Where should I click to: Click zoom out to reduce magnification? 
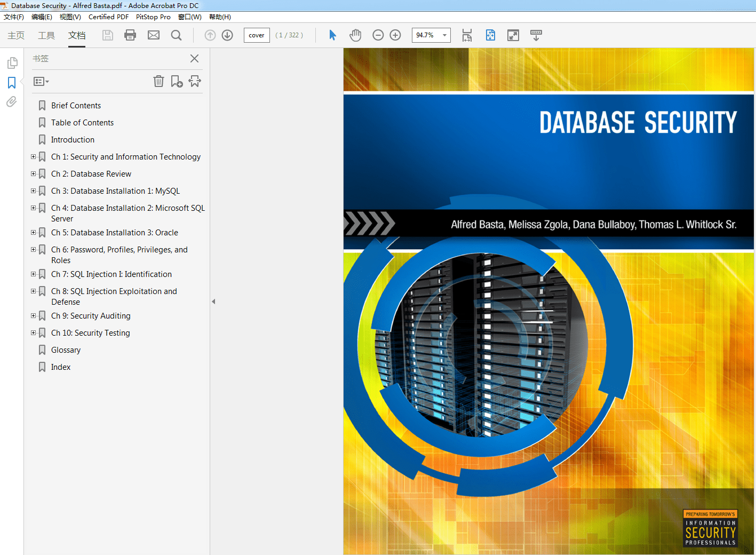378,35
